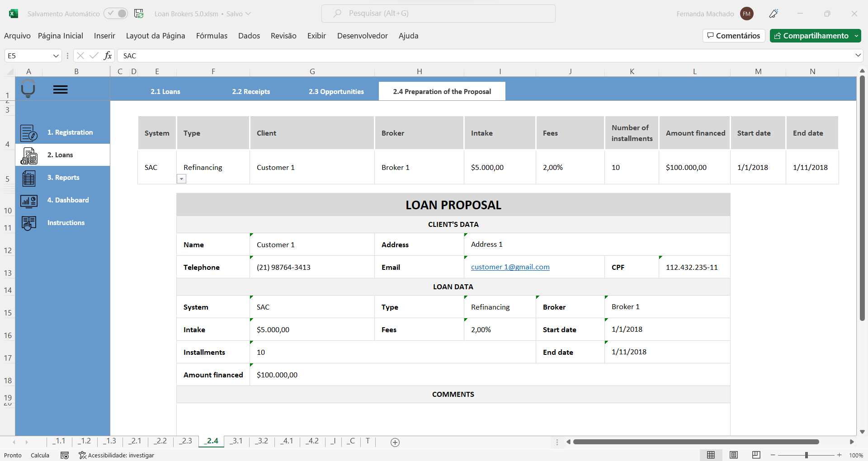Image resolution: width=868 pixels, height=461 pixels.
Task: Click the Insert Function fx icon
Action: 108,56
